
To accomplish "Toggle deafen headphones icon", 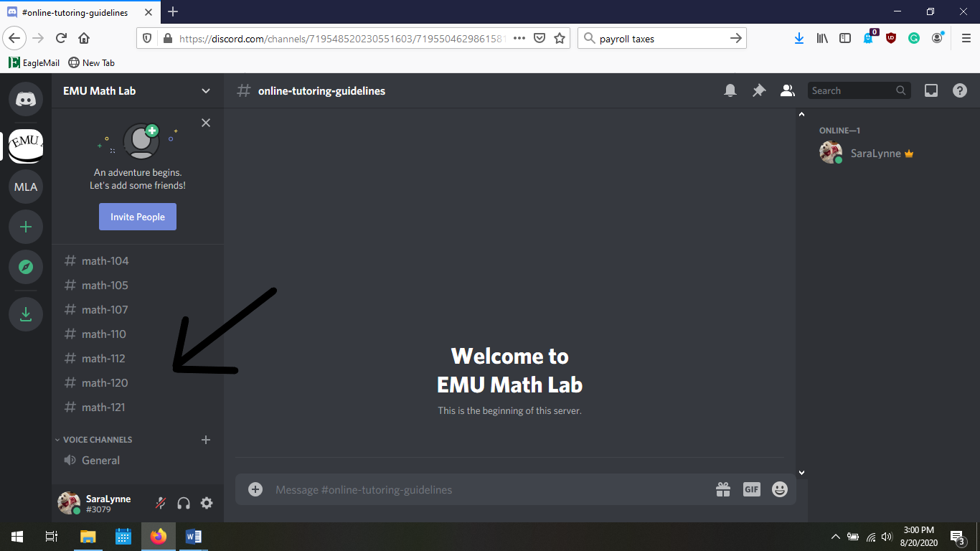I will 184,503.
